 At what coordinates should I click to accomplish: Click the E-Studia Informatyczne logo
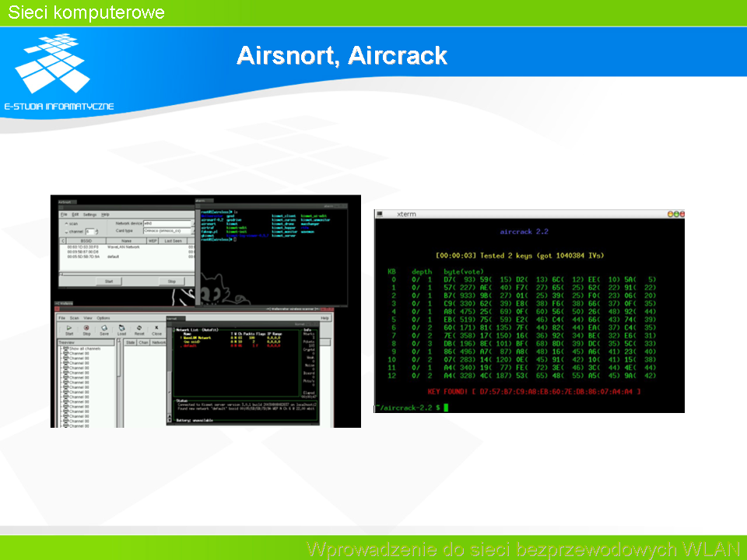58,72
